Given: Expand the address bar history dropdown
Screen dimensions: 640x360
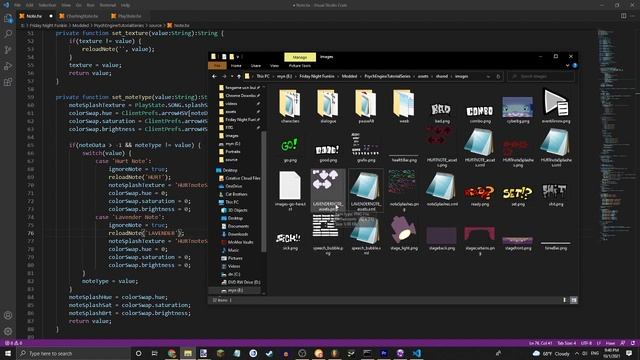Looking at the screenshot, I should pyautogui.click(x=488, y=76).
